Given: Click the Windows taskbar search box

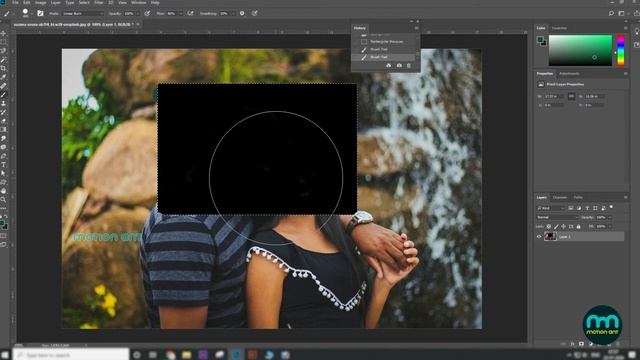Looking at the screenshot, I should 71,355.
